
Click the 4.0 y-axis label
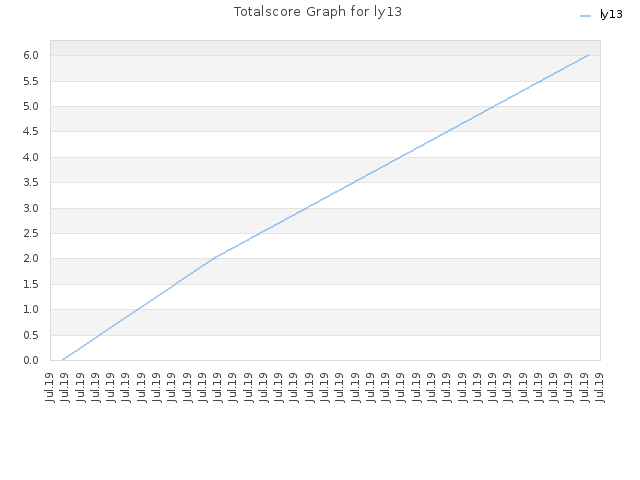click(x=31, y=157)
